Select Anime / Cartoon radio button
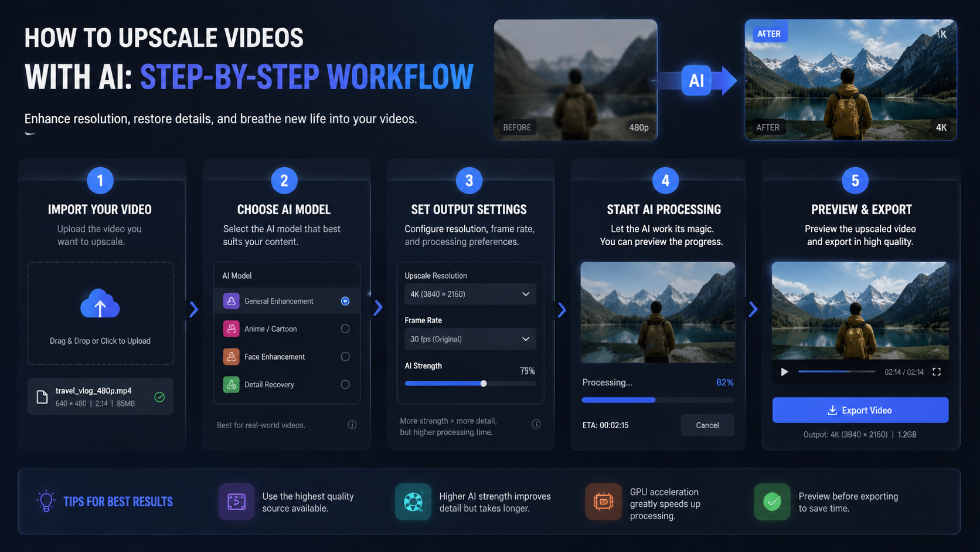The height and width of the screenshot is (552, 980). coord(345,329)
